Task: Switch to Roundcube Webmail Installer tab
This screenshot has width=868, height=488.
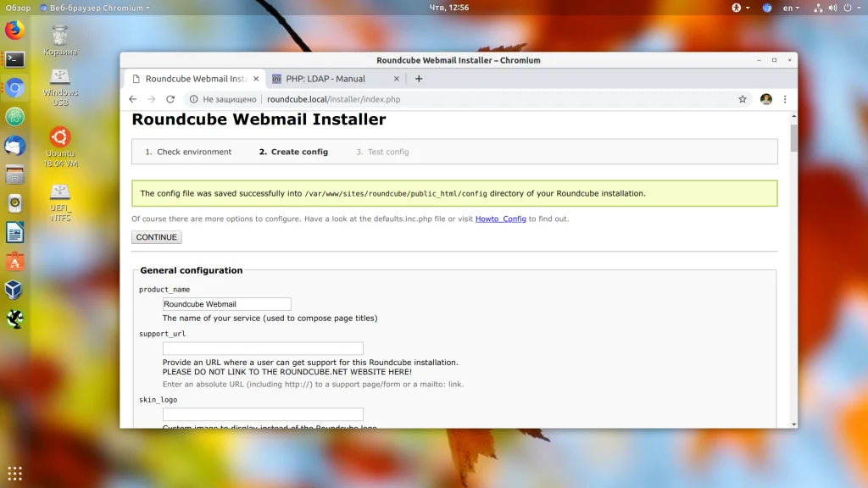Action: 195,79
